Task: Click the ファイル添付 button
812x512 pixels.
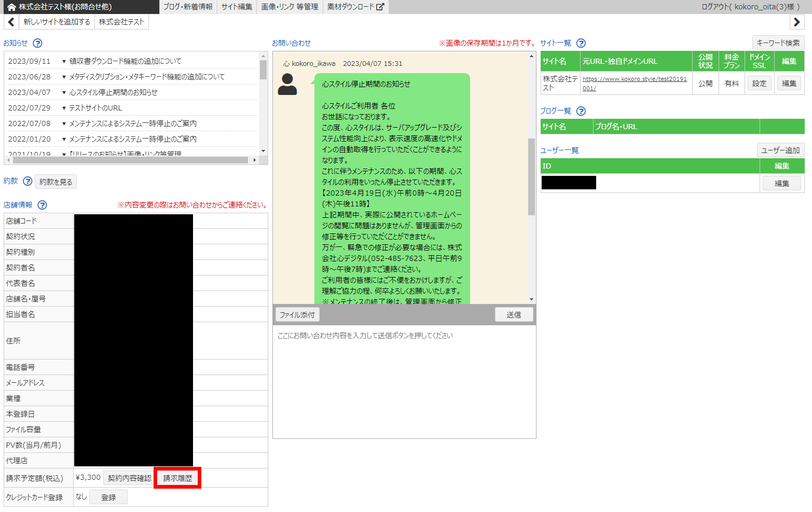Action: tap(297, 315)
